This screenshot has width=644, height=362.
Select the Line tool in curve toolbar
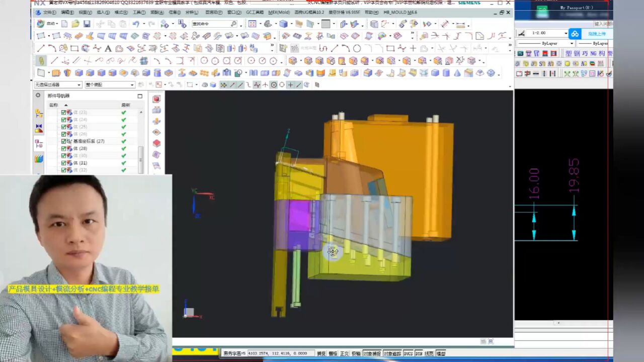click(x=41, y=48)
